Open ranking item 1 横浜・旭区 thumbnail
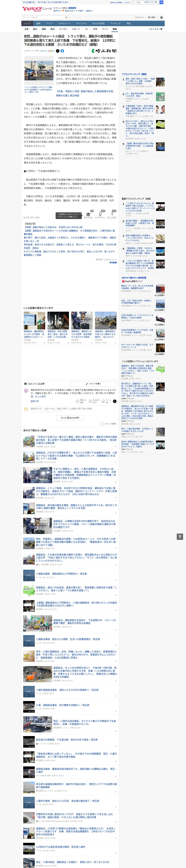Image resolution: width=186 pixels, height=868 pixels. click(160, 82)
